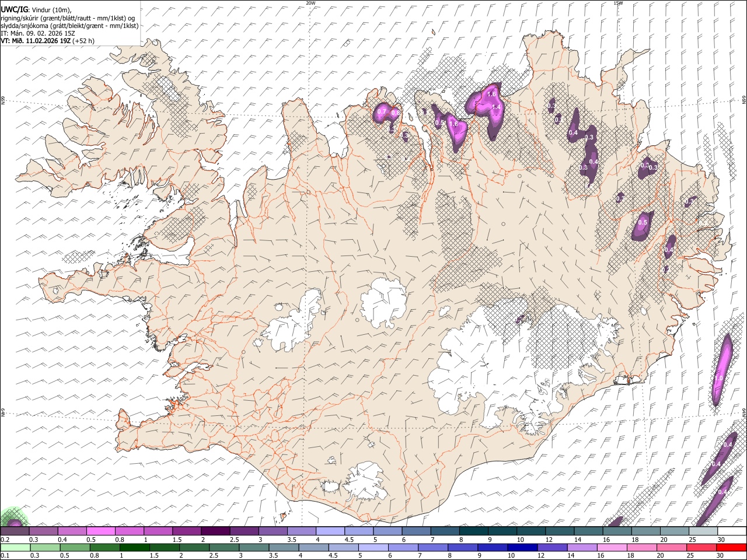Click the 'slydda/snjókoma' legend description line
Image resolution: width=747 pixels, height=560 pixels.
(69, 26)
